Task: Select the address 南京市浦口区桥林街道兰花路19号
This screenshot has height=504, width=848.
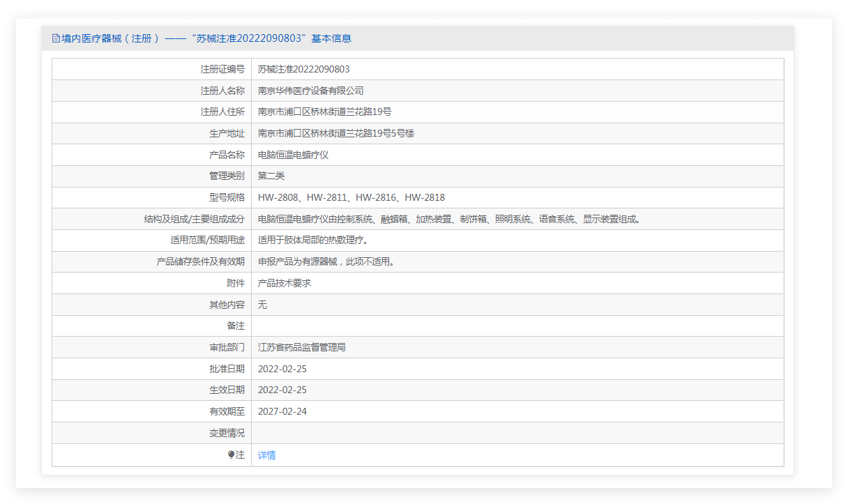Action: coord(325,112)
